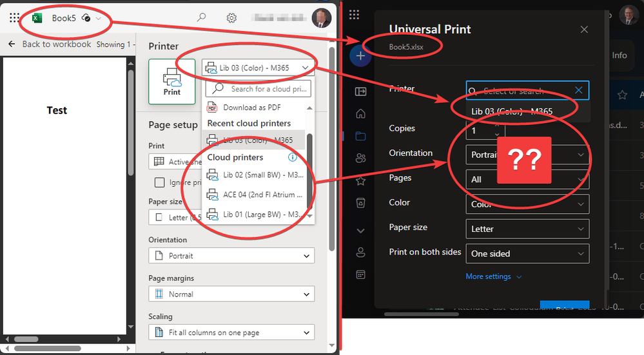Clear the printer search field with X

pos(578,90)
